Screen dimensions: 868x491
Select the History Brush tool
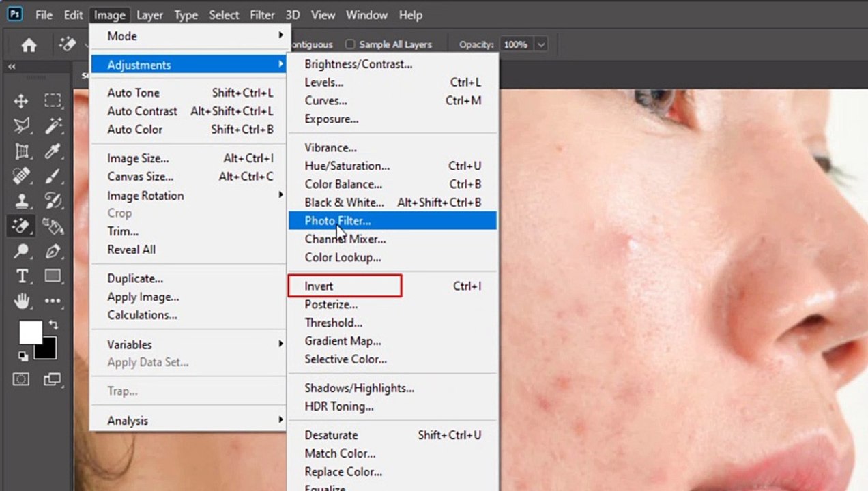[x=53, y=201]
